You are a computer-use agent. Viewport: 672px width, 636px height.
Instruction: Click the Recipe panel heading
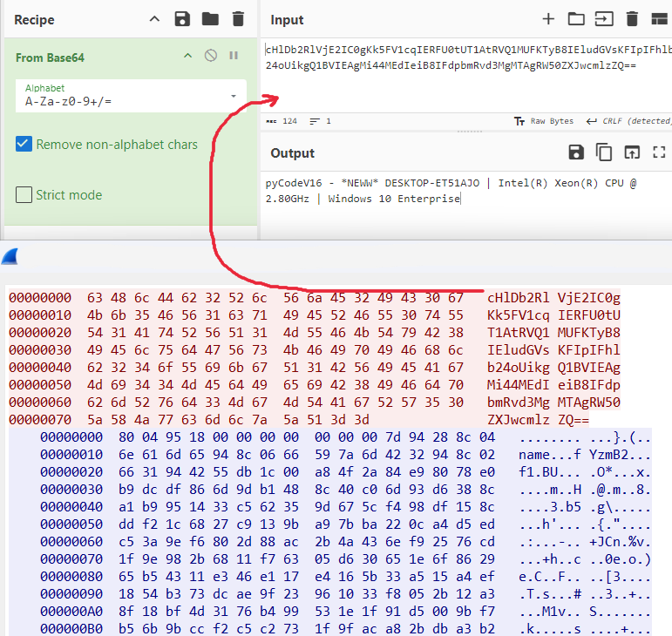click(x=34, y=20)
